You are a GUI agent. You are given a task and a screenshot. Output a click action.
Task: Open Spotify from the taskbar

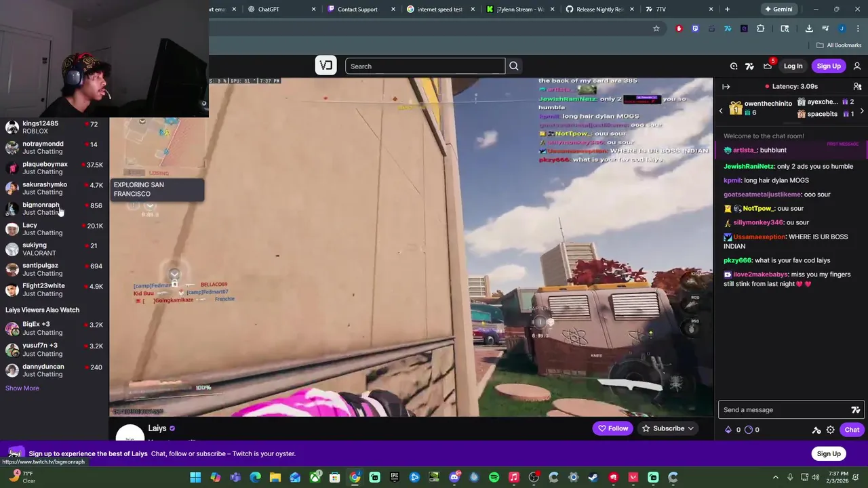494,478
